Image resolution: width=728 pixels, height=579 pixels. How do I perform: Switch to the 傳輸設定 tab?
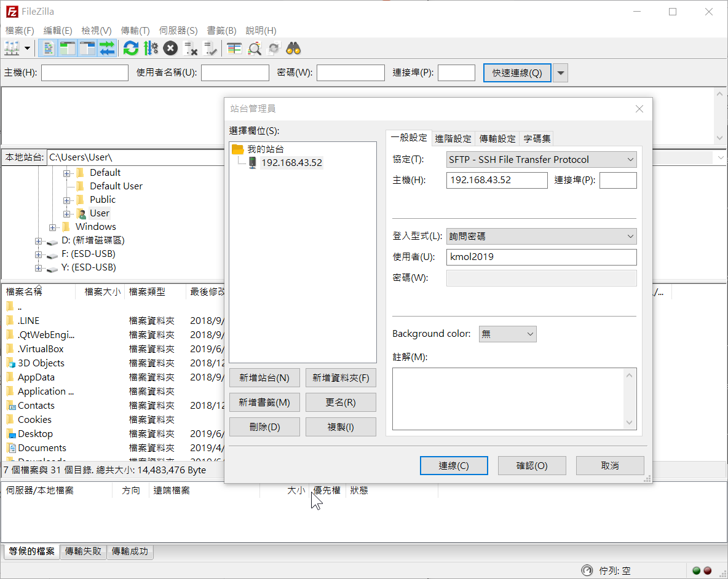497,139
